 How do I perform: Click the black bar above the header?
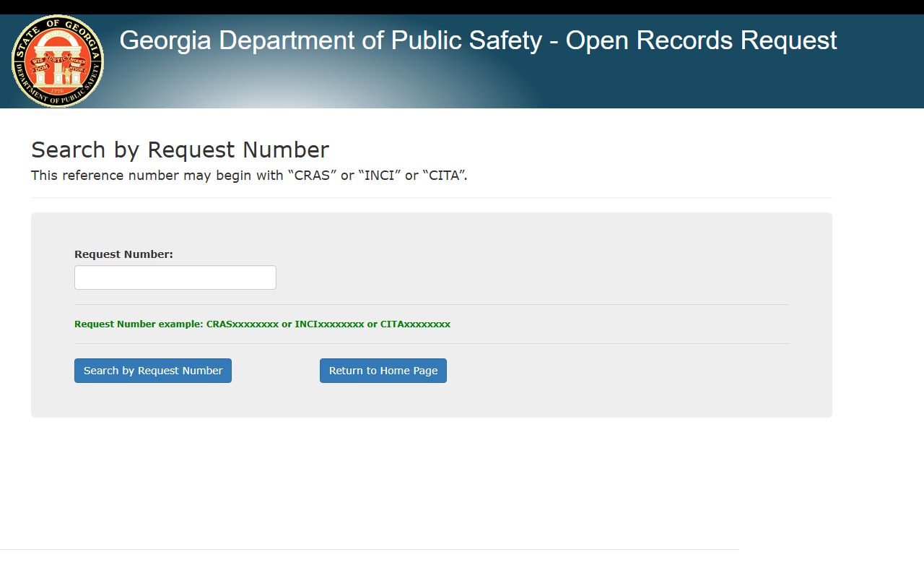click(462, 7)
